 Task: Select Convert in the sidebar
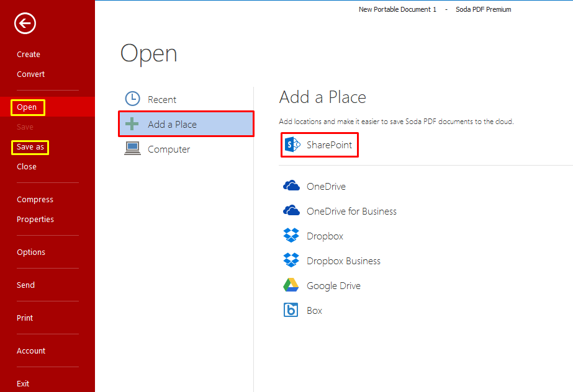(x=30, y=74)
